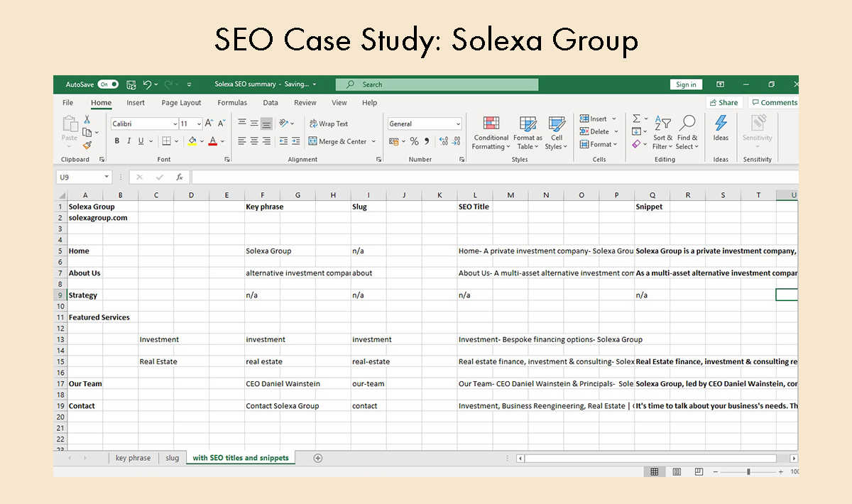Open the Name Box dropdown arrow
The height and width of the screenshot is (504, 852).
(106, 177)
